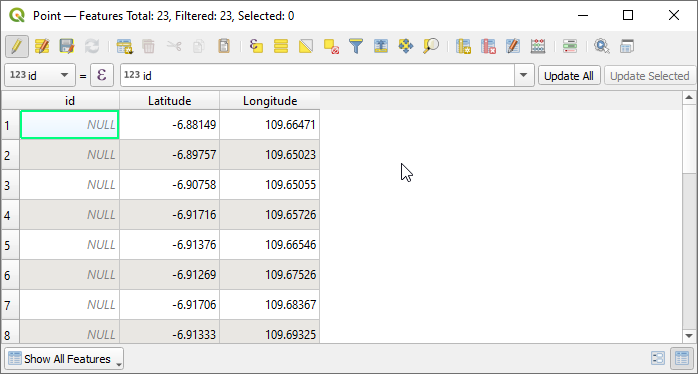Screen dimensions: 698x374
Task: Toggle multi edit mode icon
Action: (42, 46)
